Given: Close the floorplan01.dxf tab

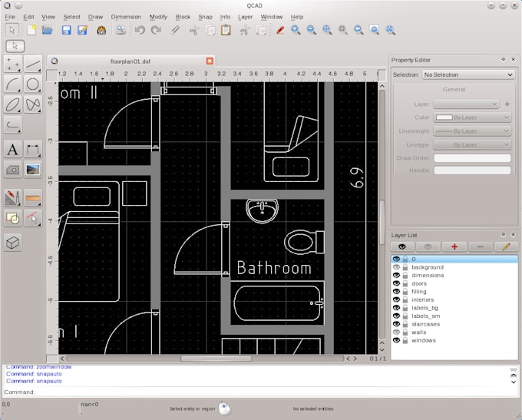Looking at the screenshot, I should click(210, 61).
